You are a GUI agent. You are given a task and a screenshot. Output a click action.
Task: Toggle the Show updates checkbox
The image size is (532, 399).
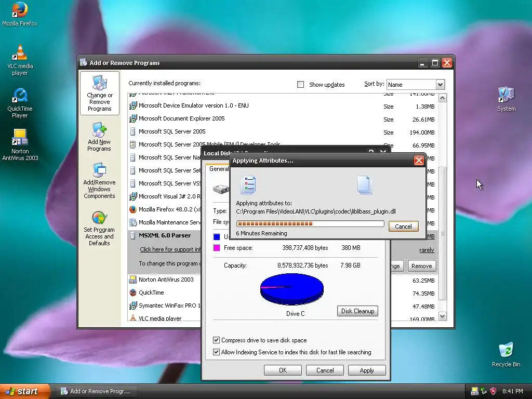click(x=300, y=85)
